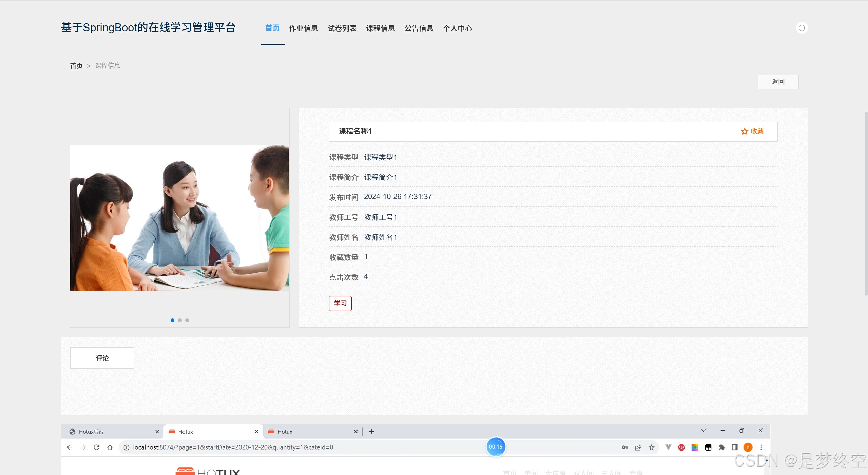Screen dimensions: 868x475
Task: Expand the tab search chevron
Action: (x=703, y=431)
